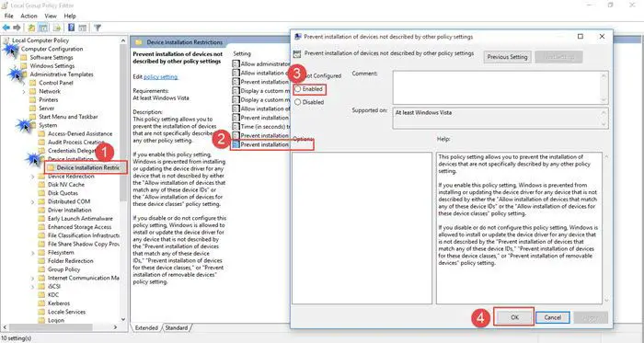
Task: Click the Printers folder icon
Action: pyautogui.click(x=33, y=99)
